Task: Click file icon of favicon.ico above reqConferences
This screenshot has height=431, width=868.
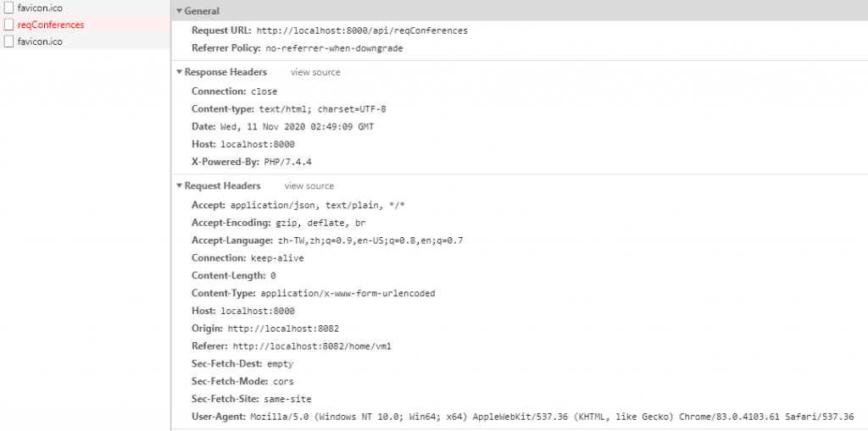Action: tap(8, 8)
